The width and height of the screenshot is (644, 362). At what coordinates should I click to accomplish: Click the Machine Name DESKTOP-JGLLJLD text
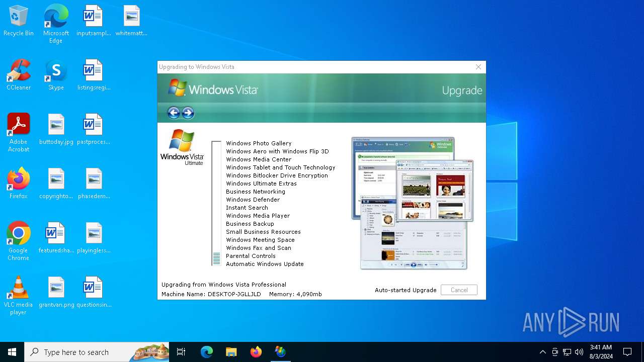(x=211, y=294)
